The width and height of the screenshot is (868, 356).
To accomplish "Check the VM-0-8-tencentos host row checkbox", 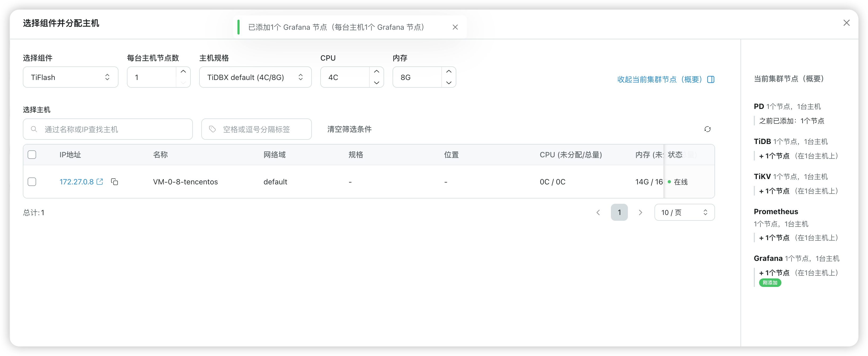I will (x=32, y=182).
